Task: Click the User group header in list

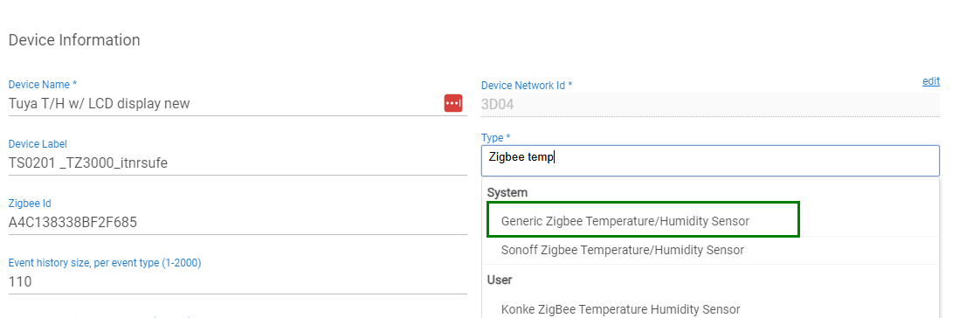Action: click(500, 280)
